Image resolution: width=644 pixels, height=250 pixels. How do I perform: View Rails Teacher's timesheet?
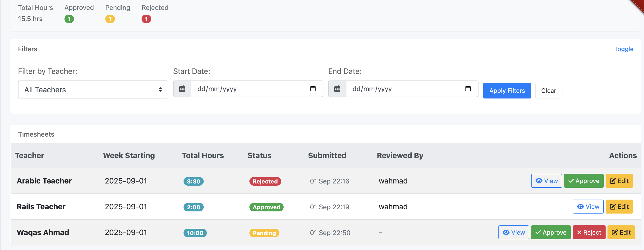[588, 207]
